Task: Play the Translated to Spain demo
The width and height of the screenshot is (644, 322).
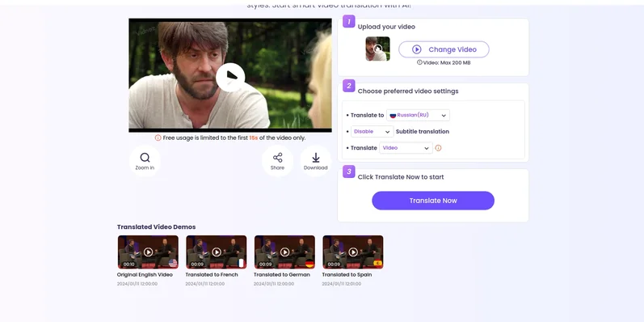Action: (x=353, y=252)
